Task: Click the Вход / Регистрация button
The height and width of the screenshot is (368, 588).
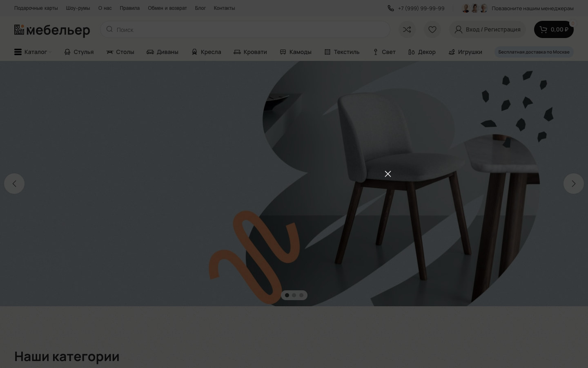Action: pos(488,29)
